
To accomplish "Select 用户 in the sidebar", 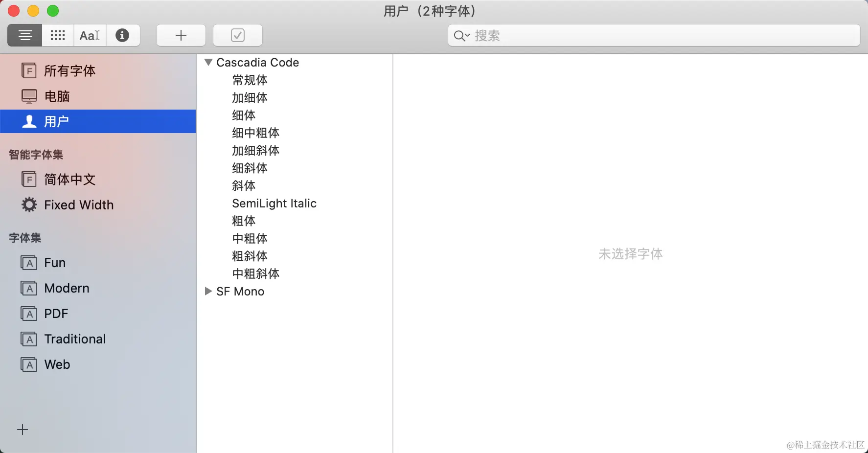I will point(98,121).
